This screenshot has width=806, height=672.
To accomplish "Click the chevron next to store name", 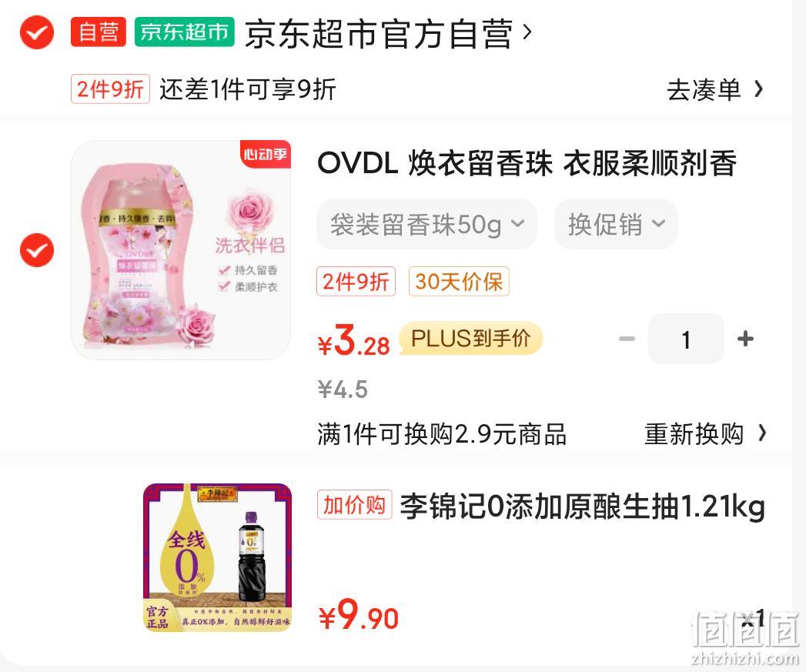I will tap(527, 32).
